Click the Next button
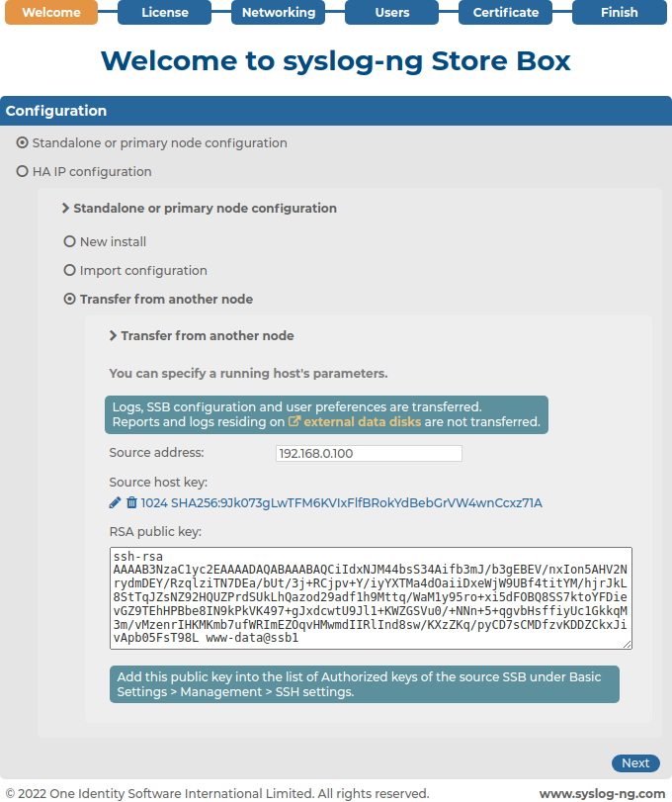This screenshot has width=672, height=802. (x=635, y=763)
